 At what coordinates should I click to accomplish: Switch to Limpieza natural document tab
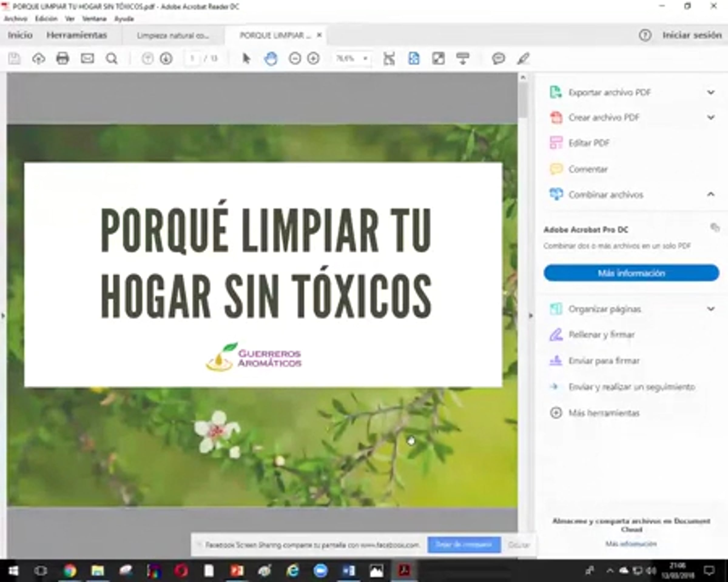[173, 35]
